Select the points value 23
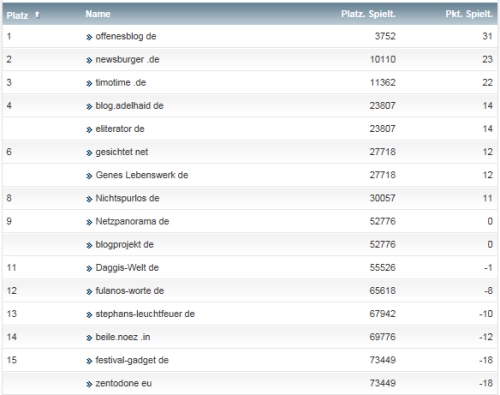 tap(487, 59)
